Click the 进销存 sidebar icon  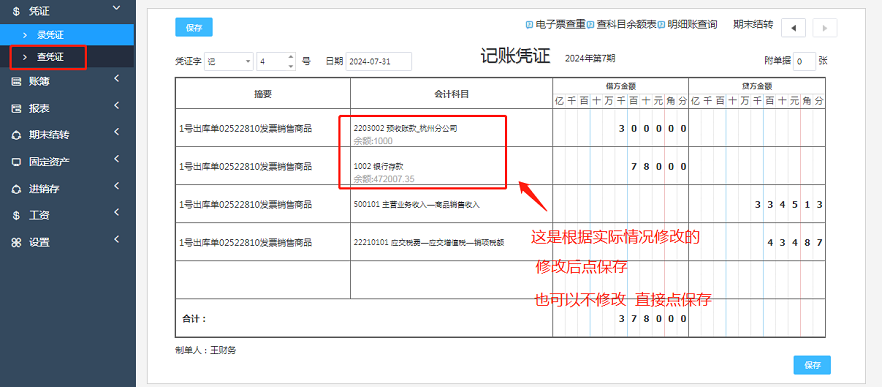(16, 189)
